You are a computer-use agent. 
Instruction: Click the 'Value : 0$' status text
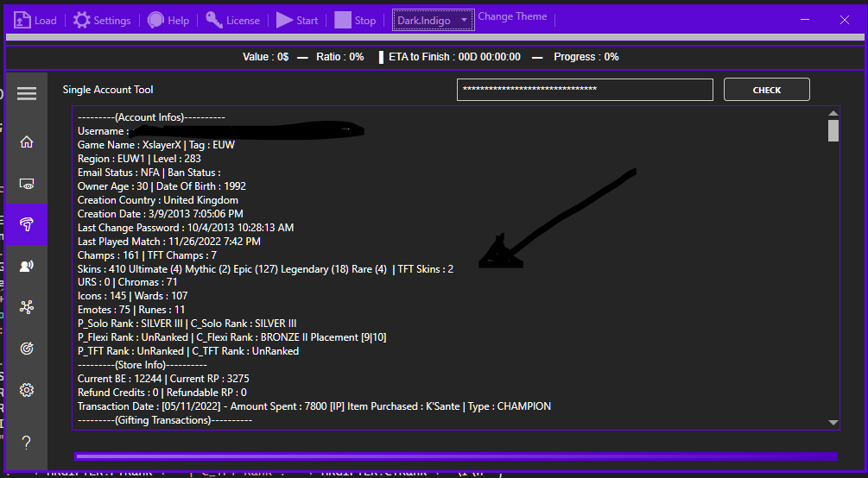click(266, 57)
